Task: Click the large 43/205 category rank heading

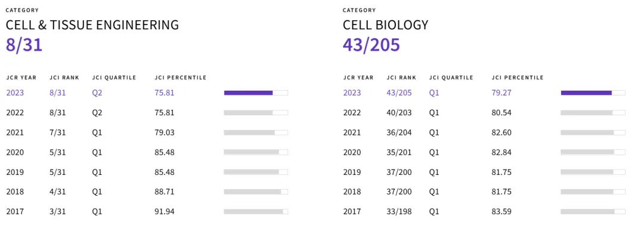Action: point(371,45)
